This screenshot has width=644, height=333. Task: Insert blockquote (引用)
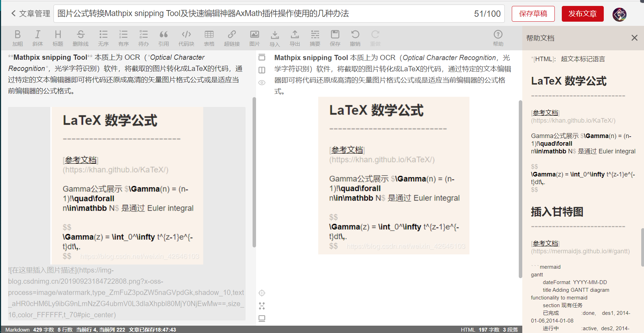click(x=163, y=38)
